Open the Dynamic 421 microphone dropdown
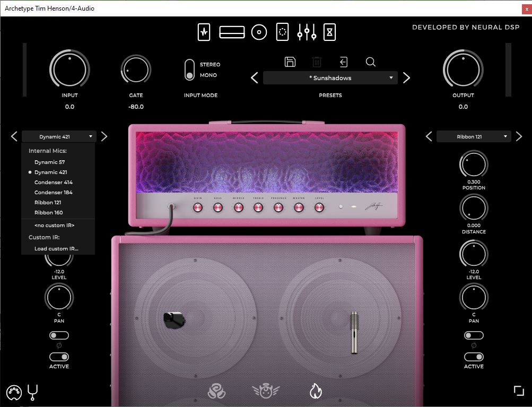Image resolution: width=532 pixels, height=407 pixels. (x=59, y=136)
